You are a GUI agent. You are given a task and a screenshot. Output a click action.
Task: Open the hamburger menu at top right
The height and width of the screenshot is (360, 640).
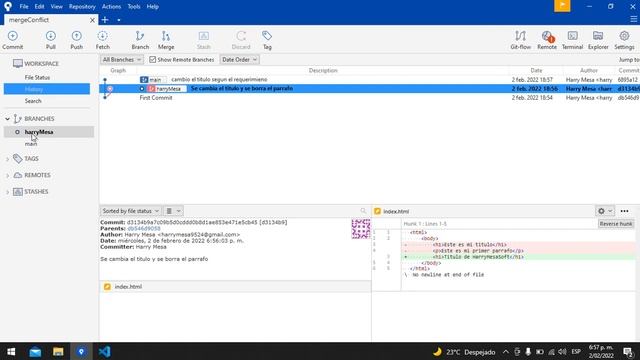pos(633,19)
